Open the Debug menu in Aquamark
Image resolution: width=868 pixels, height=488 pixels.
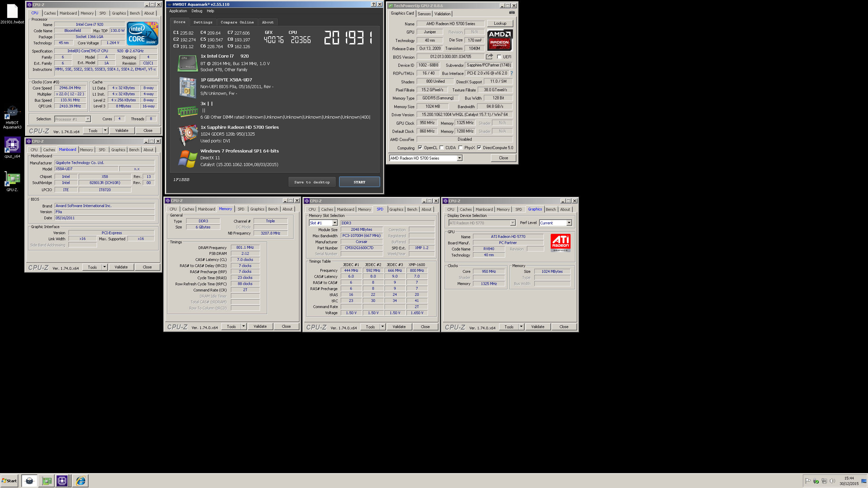(197, 11)
